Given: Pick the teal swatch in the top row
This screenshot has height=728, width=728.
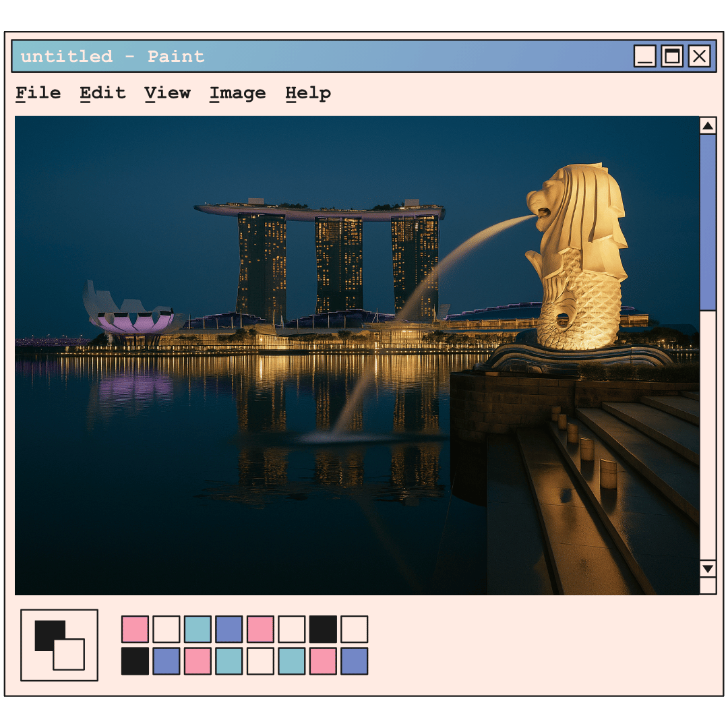Looking at the screenshot, I should tap(198, 629).
